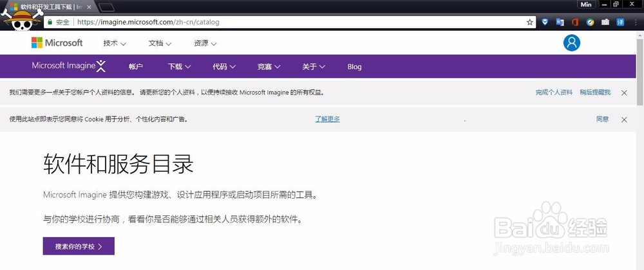
Task: Open the Chrome three-dot menu
Action: 635,22
